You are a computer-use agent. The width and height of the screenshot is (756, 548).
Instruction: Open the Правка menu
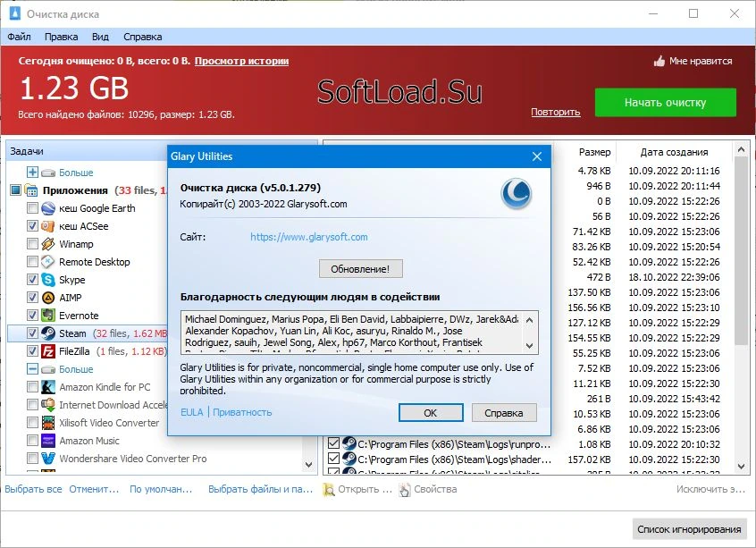pyautogui.click(x=62, y=38)
